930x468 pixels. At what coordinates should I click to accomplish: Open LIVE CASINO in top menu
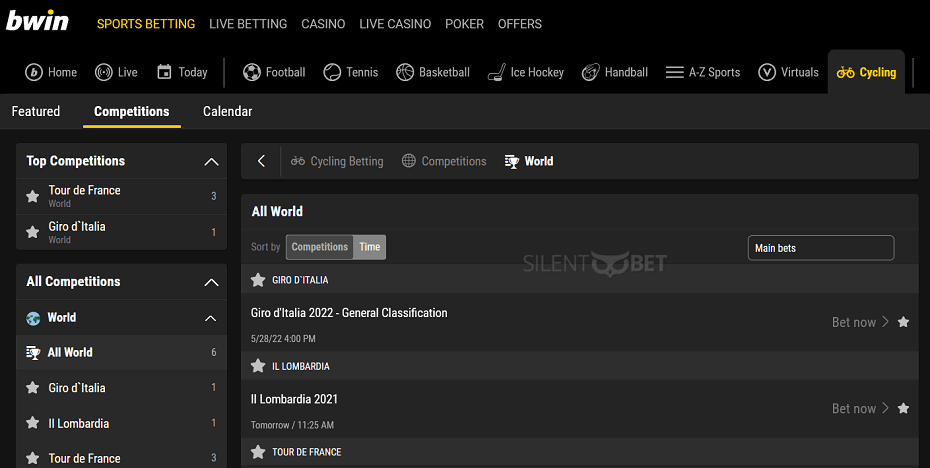coord(395,24)
